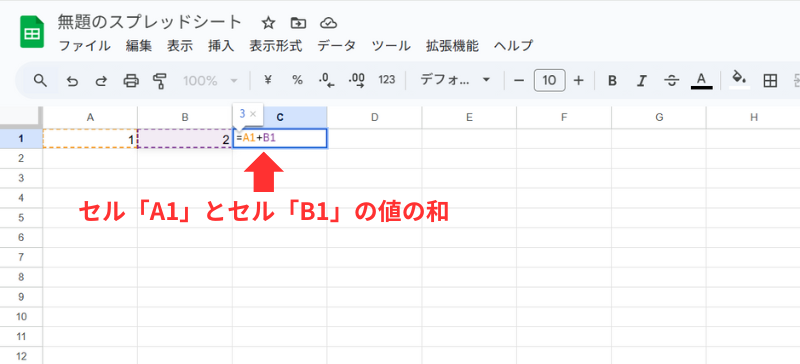Screen dimensions: 800x364
Task: Select column E header
Action: pyautogui.click(x=469, y=117)
